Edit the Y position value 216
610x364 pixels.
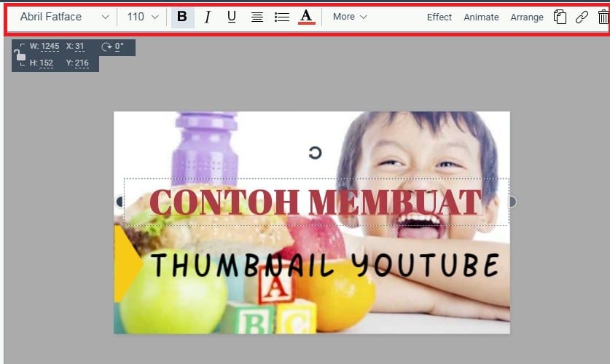[x=82, y=63]
